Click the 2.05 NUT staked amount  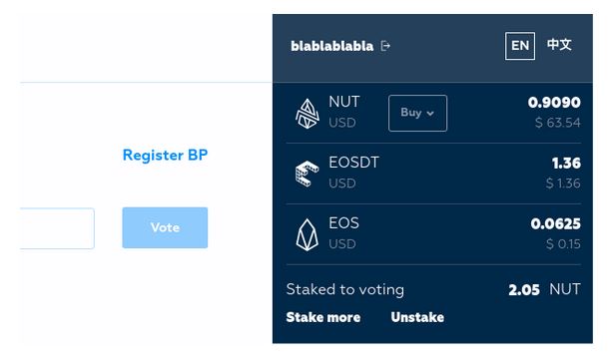coord(544,290)
